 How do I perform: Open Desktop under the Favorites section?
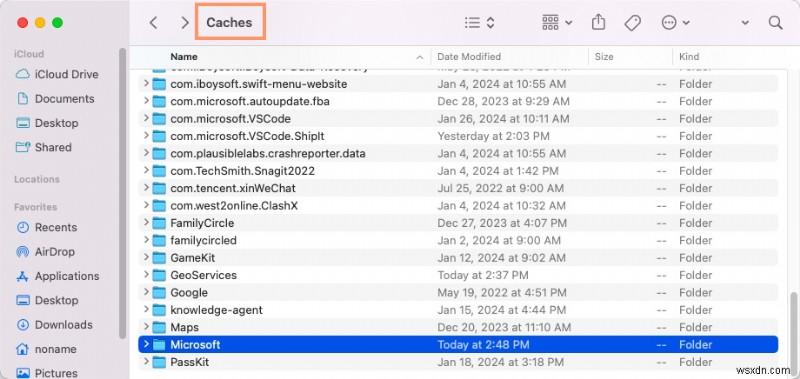point(47,300)
